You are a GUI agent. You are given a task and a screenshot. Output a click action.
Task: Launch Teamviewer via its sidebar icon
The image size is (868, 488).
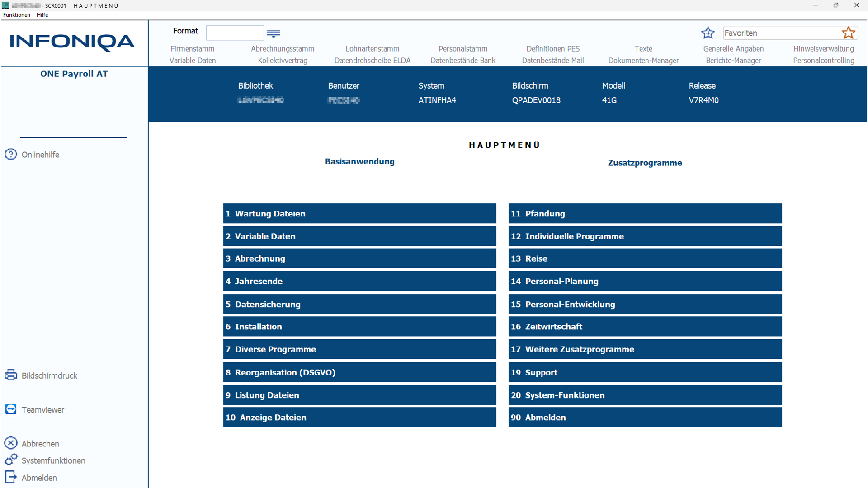pos(11,409)
